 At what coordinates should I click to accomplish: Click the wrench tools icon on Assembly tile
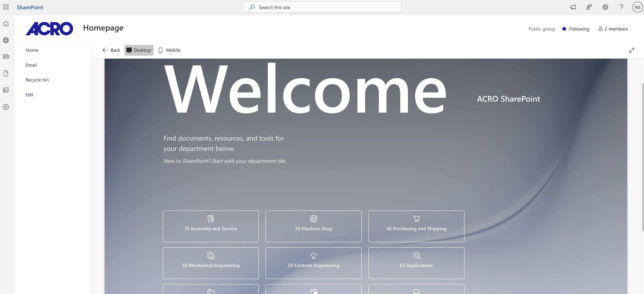point(211,219)
